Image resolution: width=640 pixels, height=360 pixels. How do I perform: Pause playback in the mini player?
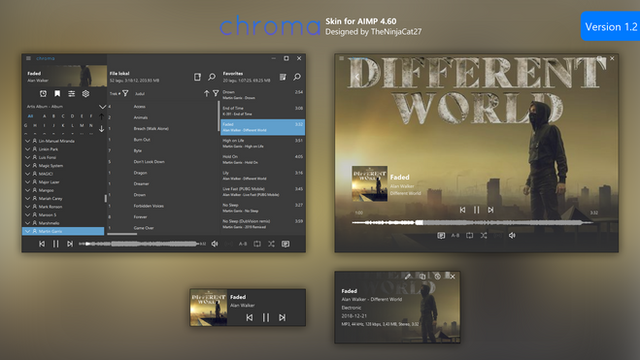pyautogui.click(x=266, y=317)
